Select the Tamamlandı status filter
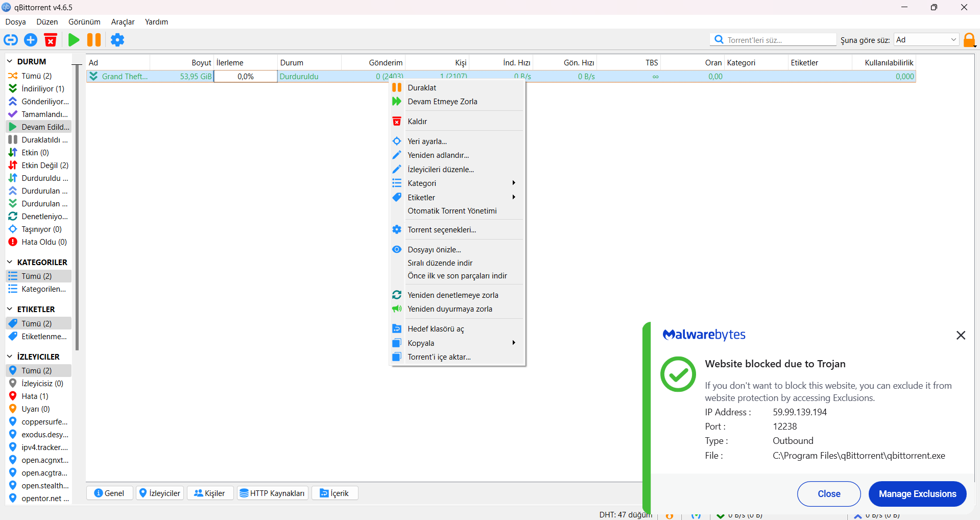The image size is (980, 520). point(38,114)
